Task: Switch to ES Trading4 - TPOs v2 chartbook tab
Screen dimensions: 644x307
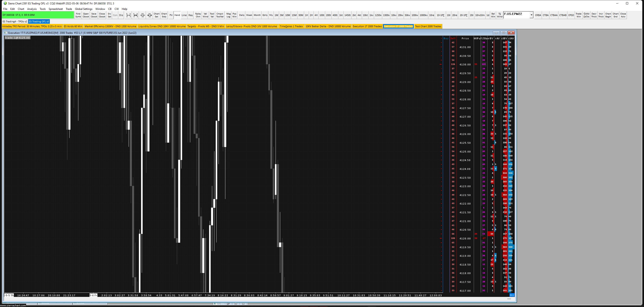Action: [15, 22]
